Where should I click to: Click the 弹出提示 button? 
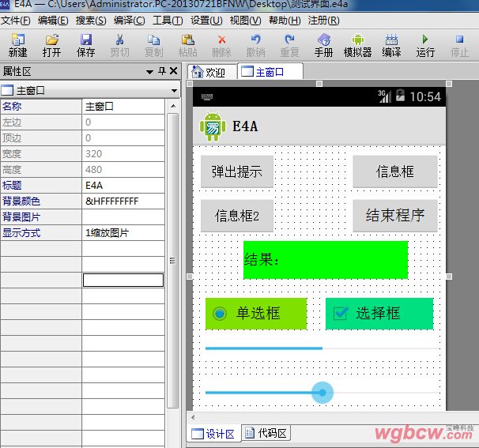click(237, 171)
